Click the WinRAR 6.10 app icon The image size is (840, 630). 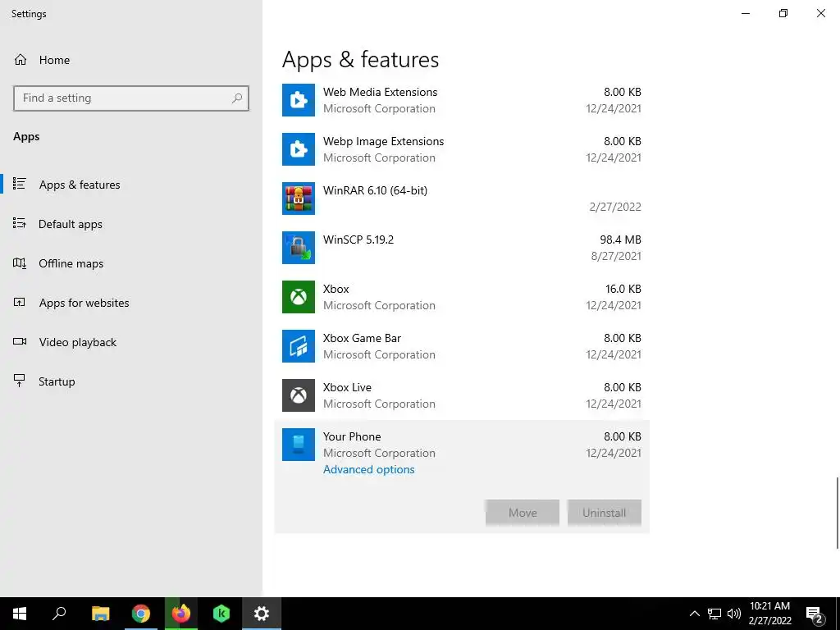(299, 199)
